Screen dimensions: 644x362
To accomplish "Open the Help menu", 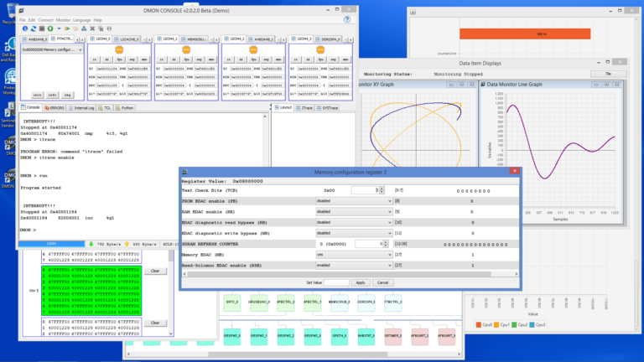I will coord(98,20).
